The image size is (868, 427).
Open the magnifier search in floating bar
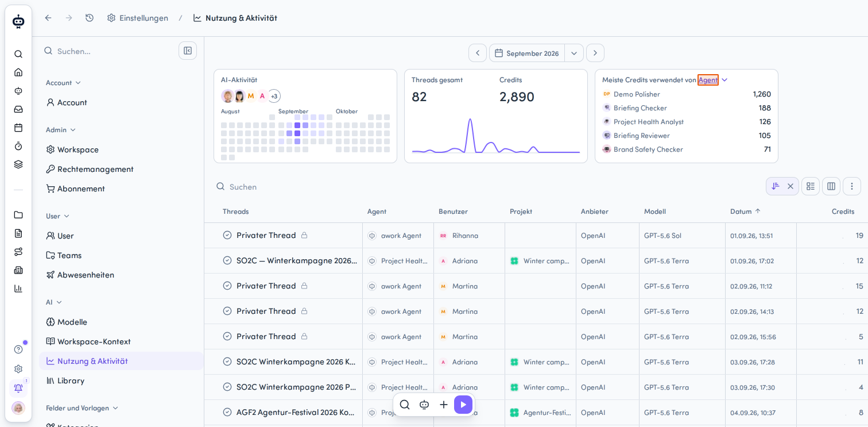tap(405, 405)
